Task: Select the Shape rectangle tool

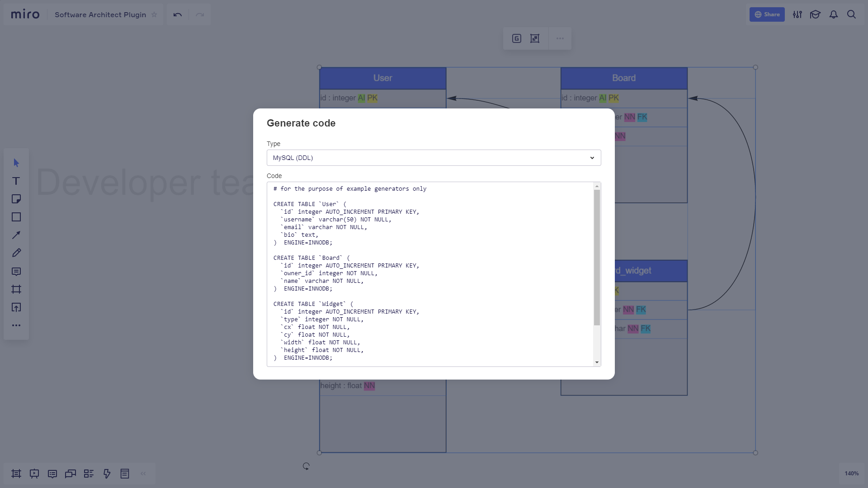Action: [16, 217]
